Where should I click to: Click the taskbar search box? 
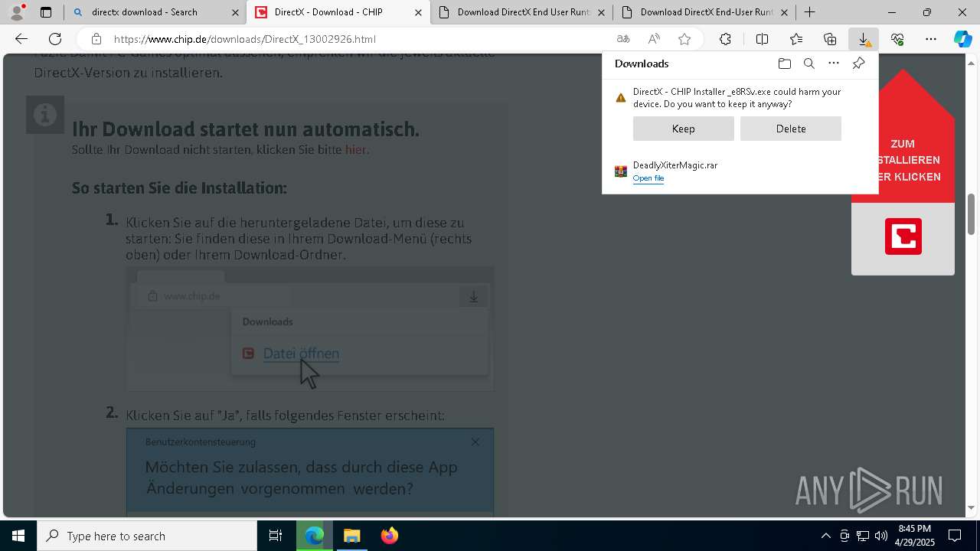pyautogui.click(x=147, y=536)
